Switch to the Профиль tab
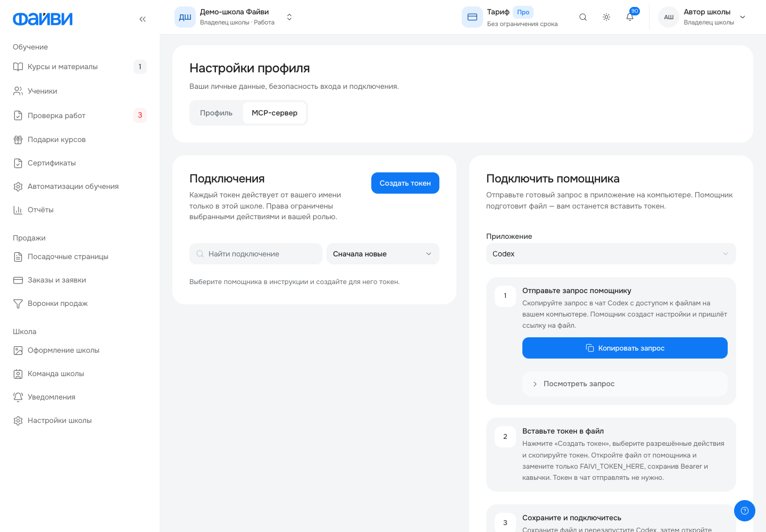 point(217,113)
